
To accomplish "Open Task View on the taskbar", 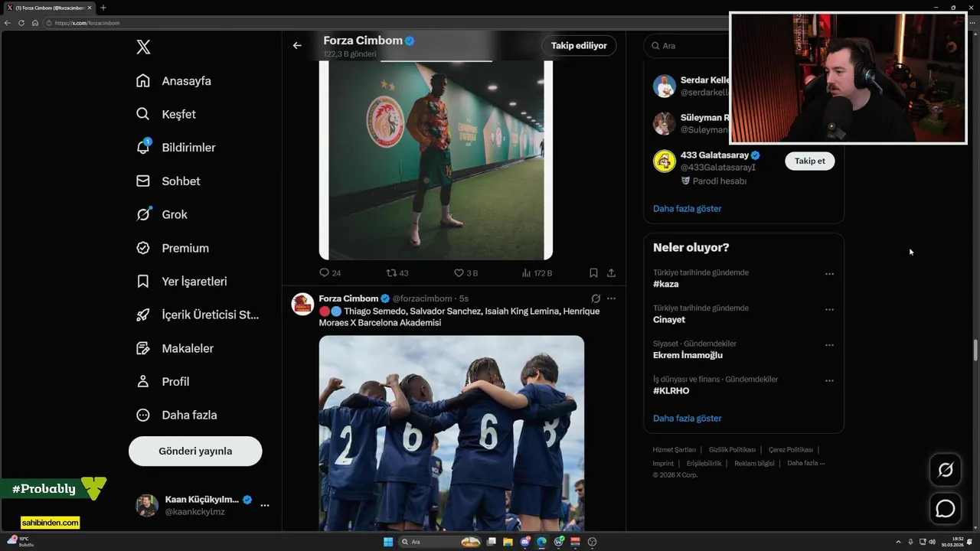I will 492,542.
